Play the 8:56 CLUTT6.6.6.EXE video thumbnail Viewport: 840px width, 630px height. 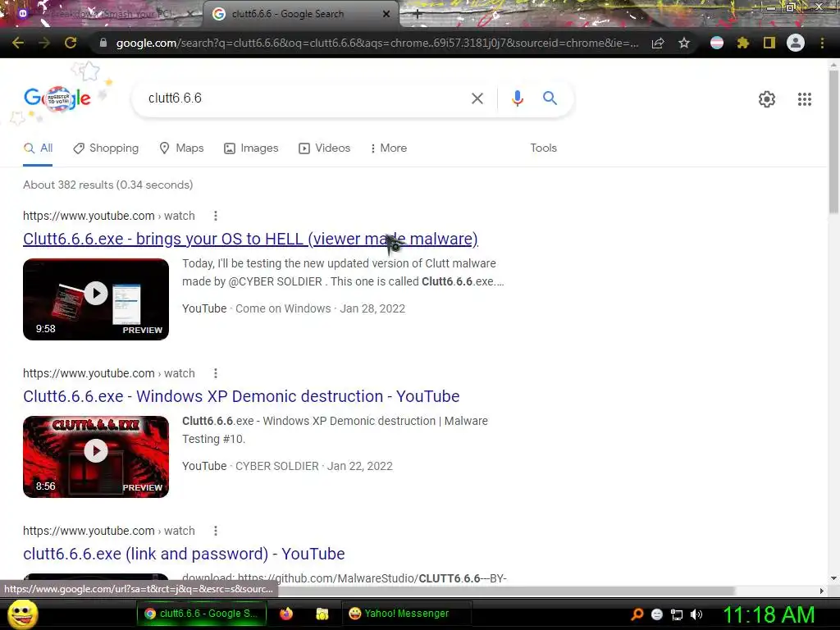pos(96,457)
